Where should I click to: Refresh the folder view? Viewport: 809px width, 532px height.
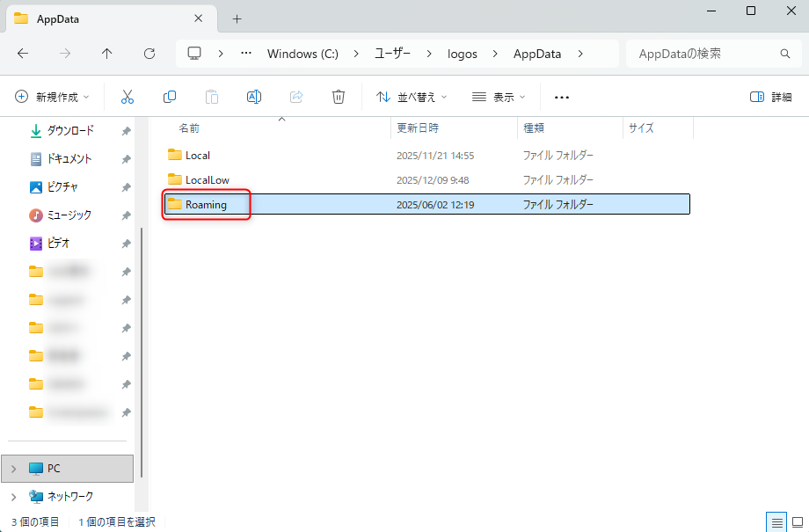(x=149, y=54)
